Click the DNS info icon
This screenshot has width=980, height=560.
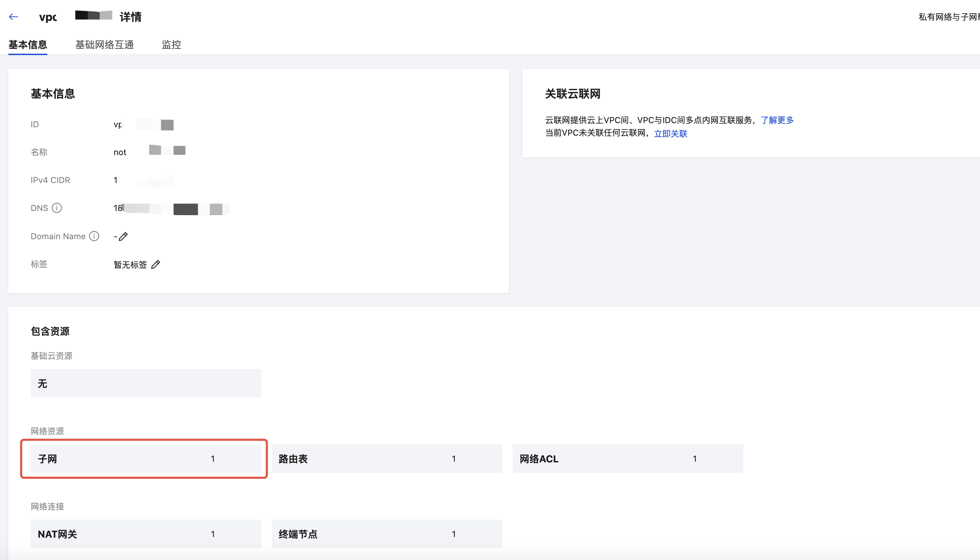(57, 208)
